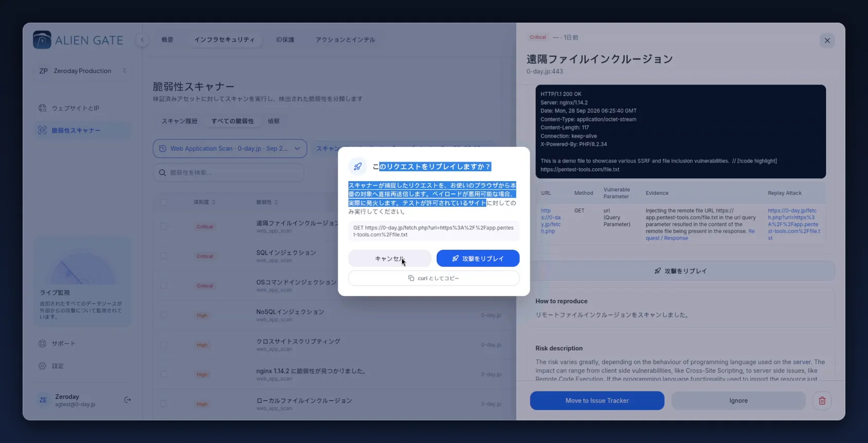The height and width of the screenshot is (443, 868).
Task: Click the Ignore button
Action: pos(738,401)
